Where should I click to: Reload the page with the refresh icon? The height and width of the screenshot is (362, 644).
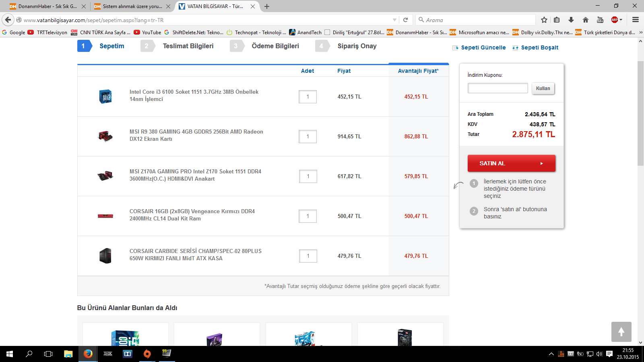[406, 20]
